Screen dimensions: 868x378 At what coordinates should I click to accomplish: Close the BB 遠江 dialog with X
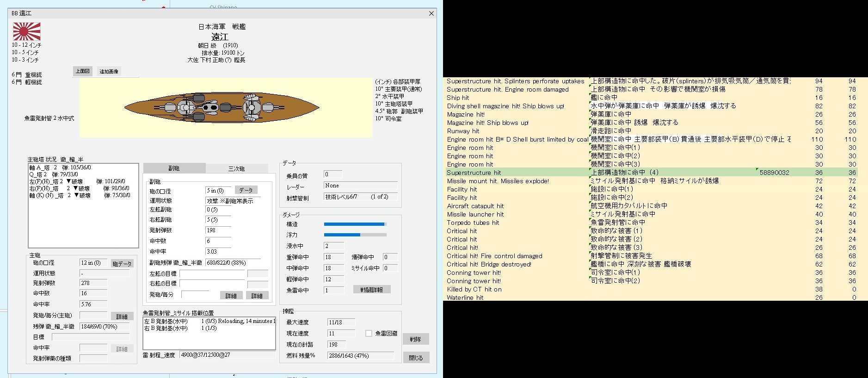tap(431, 13)
